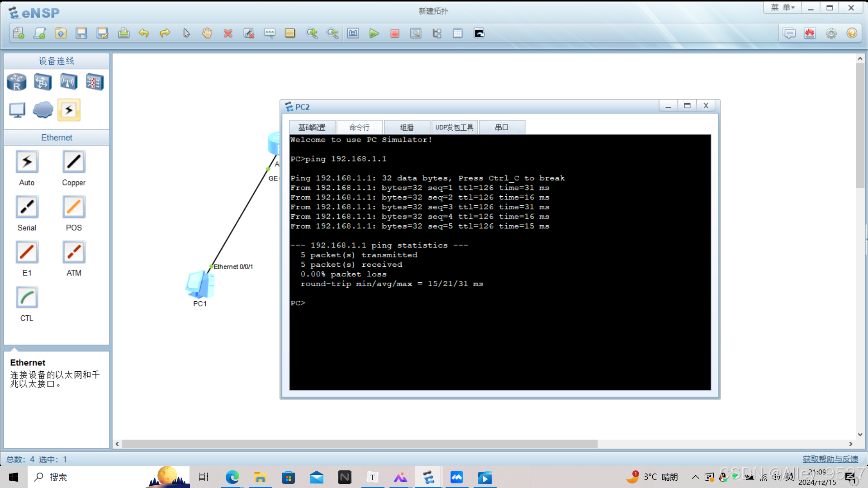Click the text annotation tool icon

(x=270, y=33)
